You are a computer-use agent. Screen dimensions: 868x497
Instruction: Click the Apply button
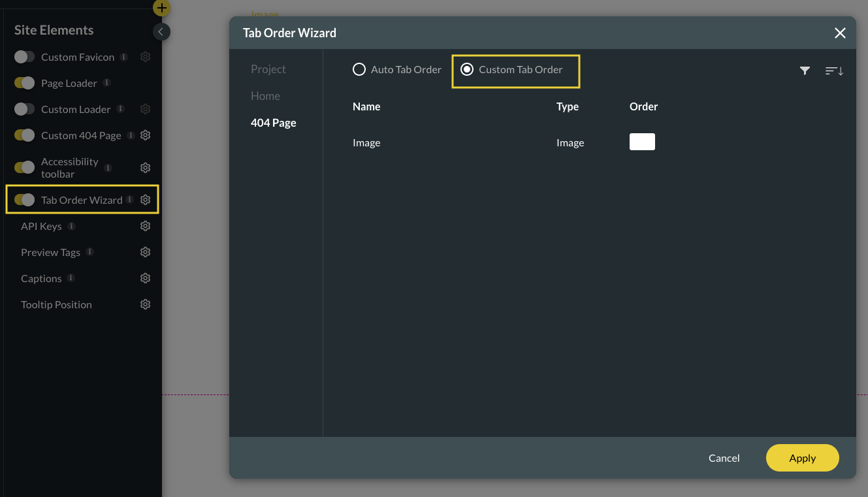pyautogui.click(x=802, y=458)
